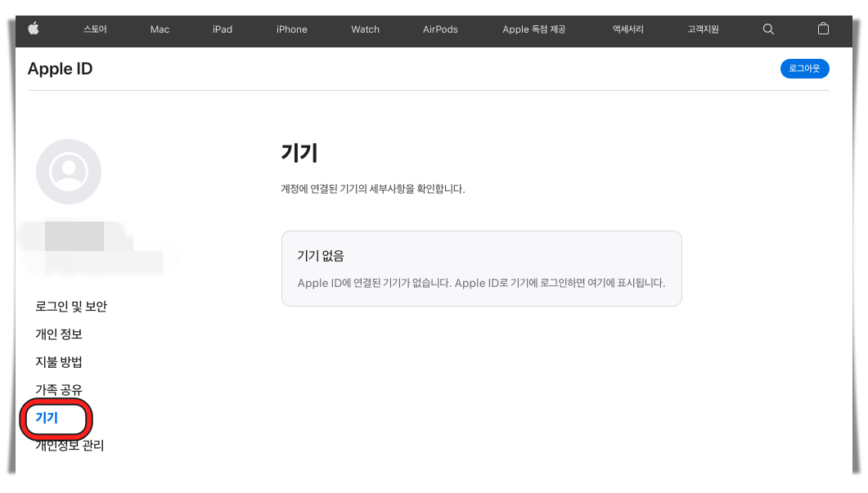The image size is (868, 493).
Task: Go to 개인 정보 settings
Action: click(57, 334)
